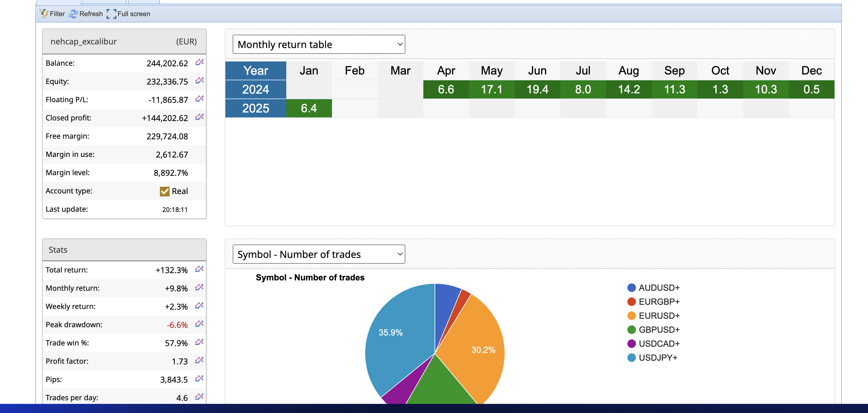
Task: Open chart icon for Floating P/L
Action: 199,99
